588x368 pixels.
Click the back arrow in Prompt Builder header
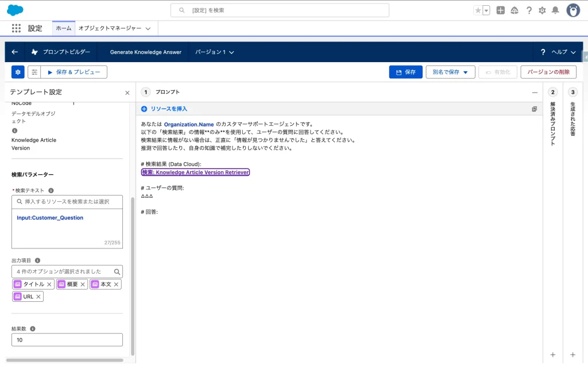click(x=15, y=52)
